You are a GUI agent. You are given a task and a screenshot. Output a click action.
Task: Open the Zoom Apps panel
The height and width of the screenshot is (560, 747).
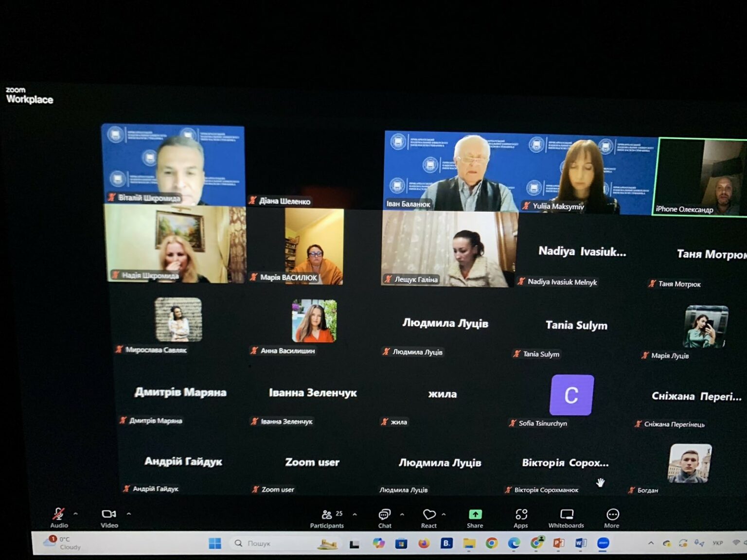[x=521, y=519]
